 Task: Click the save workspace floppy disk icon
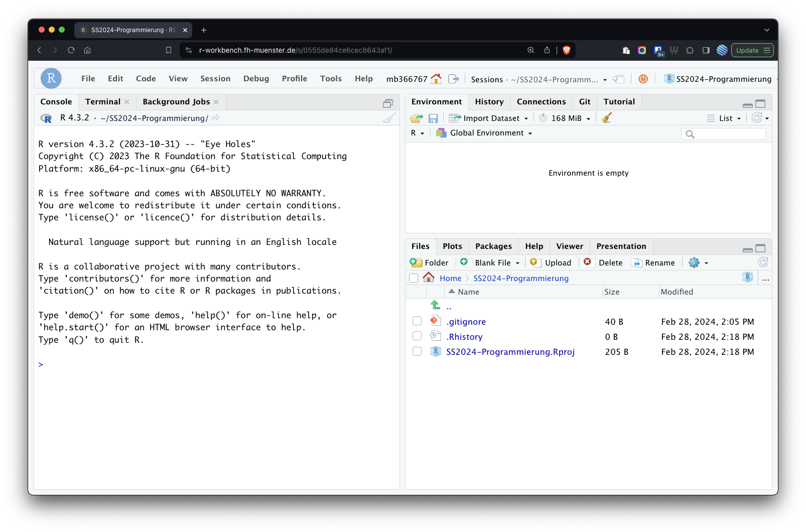point(433,118)
